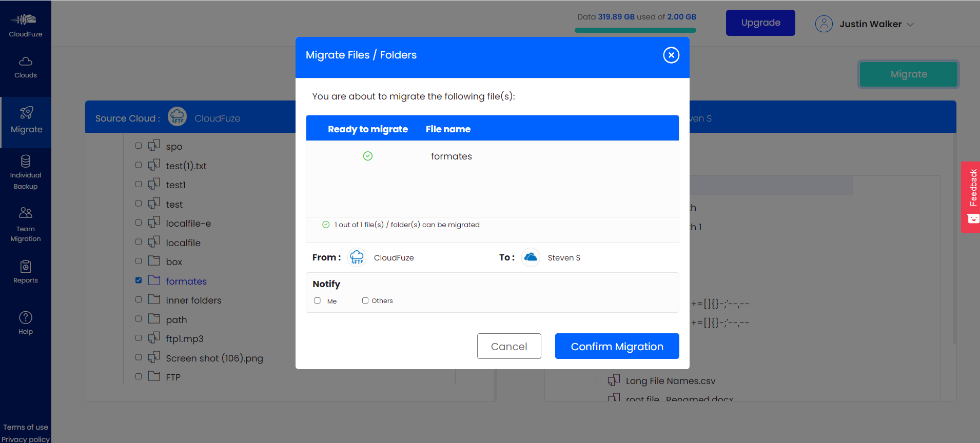Check the box folder checkbox
This screenshot has width=980, height=443.
139,261
